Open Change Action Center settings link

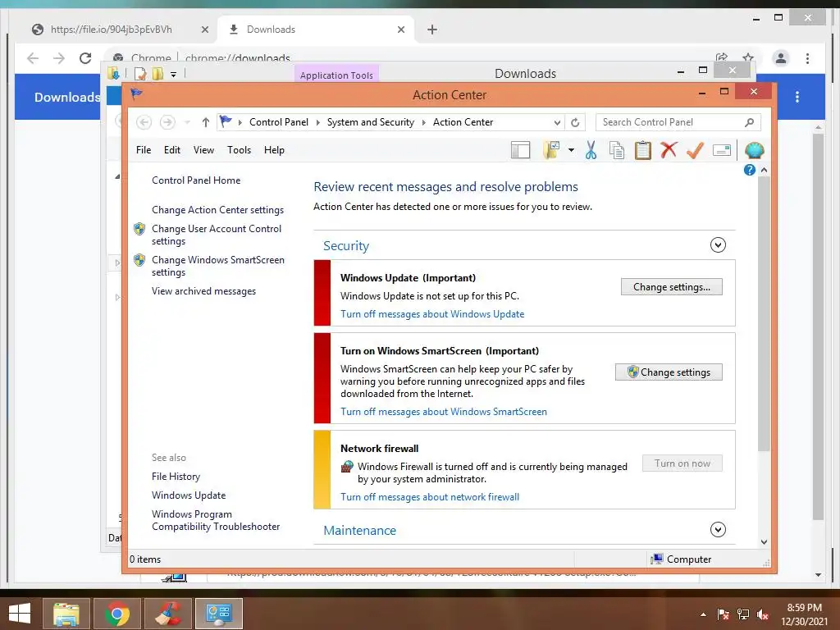click(217, 210)
